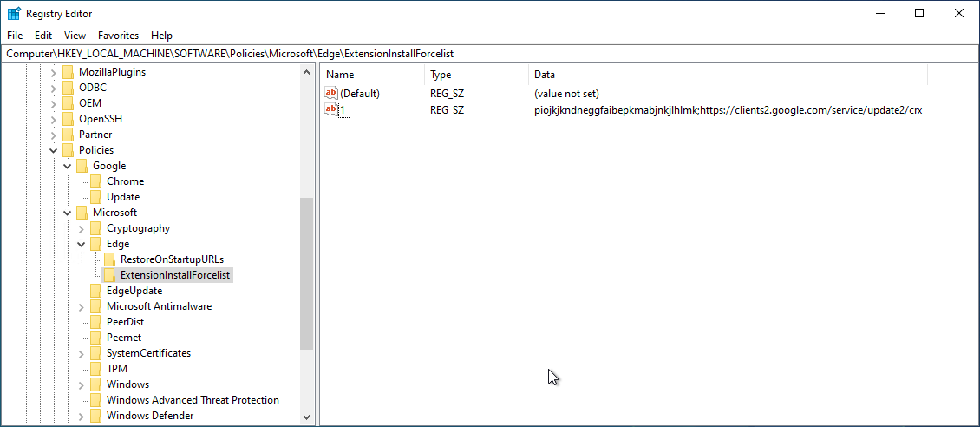Click the RestoreOnStartupURLs folder icon
Viewport: 980px width, 427px height.
point(109,259)
